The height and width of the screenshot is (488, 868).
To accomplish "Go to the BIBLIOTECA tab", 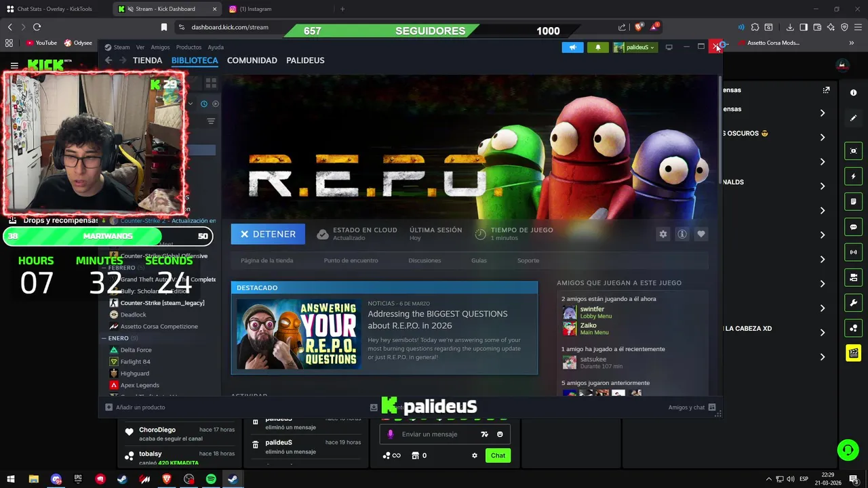I will (x=195, y=60).
